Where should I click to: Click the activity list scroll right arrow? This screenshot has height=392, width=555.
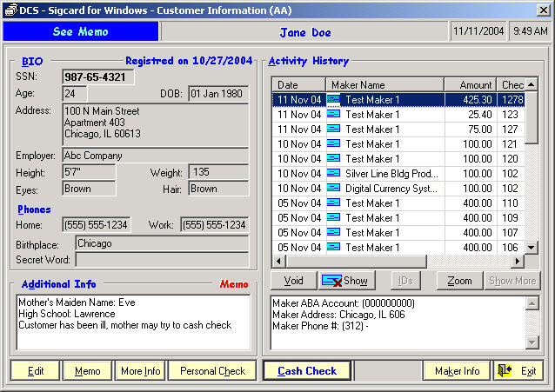pos(518,261)
